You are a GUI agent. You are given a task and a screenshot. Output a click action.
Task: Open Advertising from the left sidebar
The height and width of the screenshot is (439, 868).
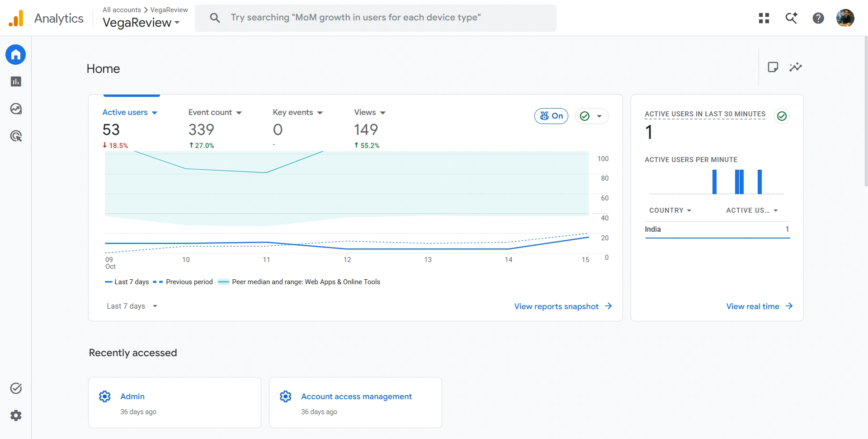(16, 136)
